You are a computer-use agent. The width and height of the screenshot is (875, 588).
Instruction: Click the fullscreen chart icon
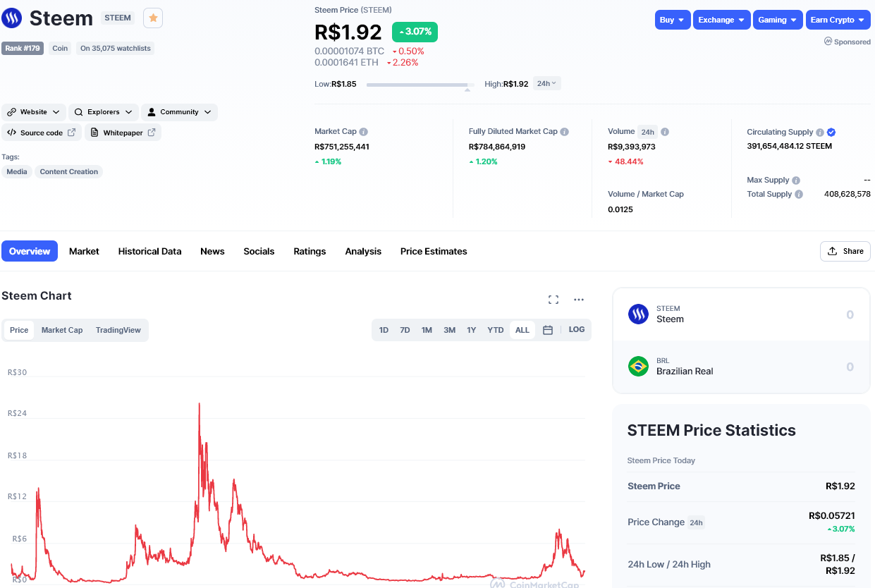[x=553, y=300]
